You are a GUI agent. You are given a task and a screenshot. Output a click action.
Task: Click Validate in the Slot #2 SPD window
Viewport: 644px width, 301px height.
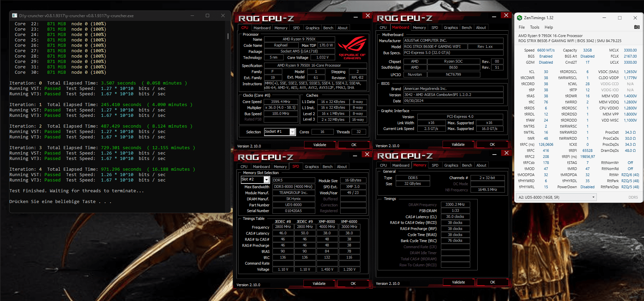click(x=319, y=283)
